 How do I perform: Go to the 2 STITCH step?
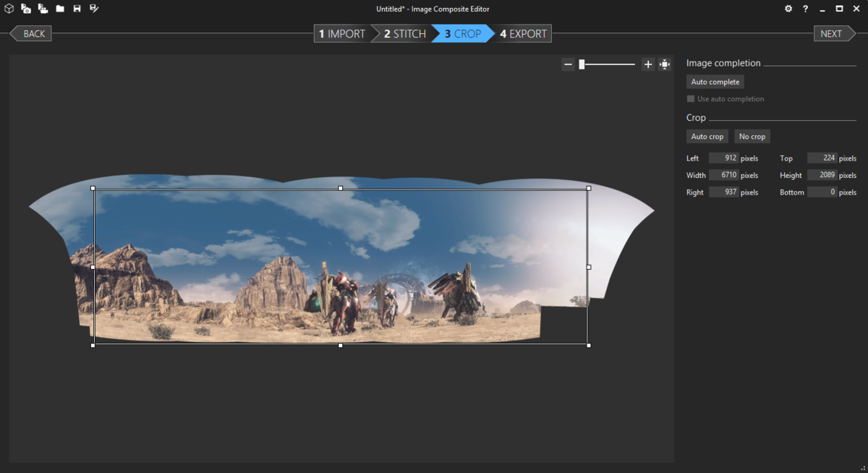coord(404,33)
